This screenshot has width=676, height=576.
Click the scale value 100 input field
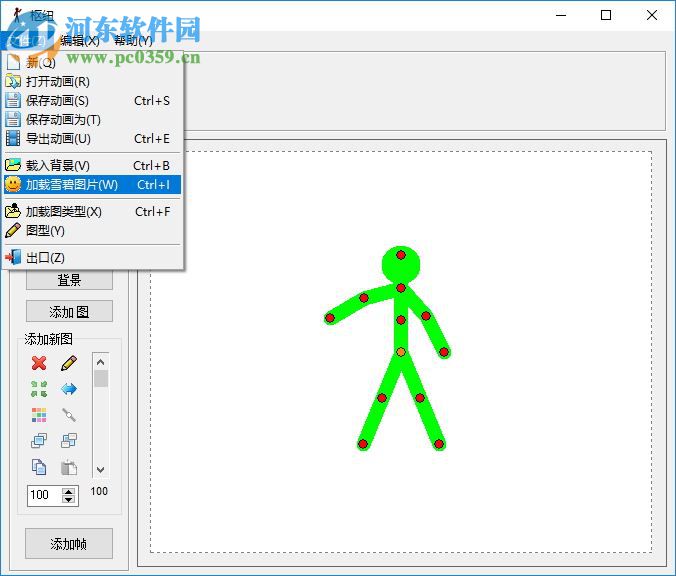[x=45, y=495]
